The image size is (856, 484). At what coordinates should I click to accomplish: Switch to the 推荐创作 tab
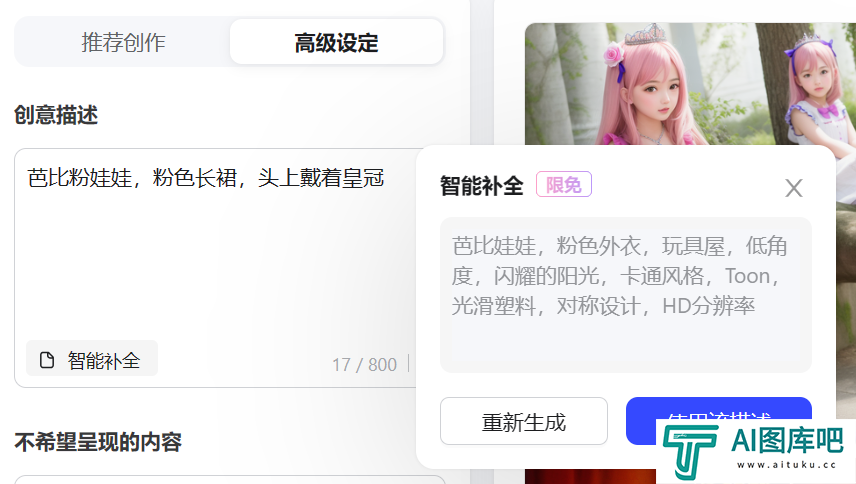(123, 42)
